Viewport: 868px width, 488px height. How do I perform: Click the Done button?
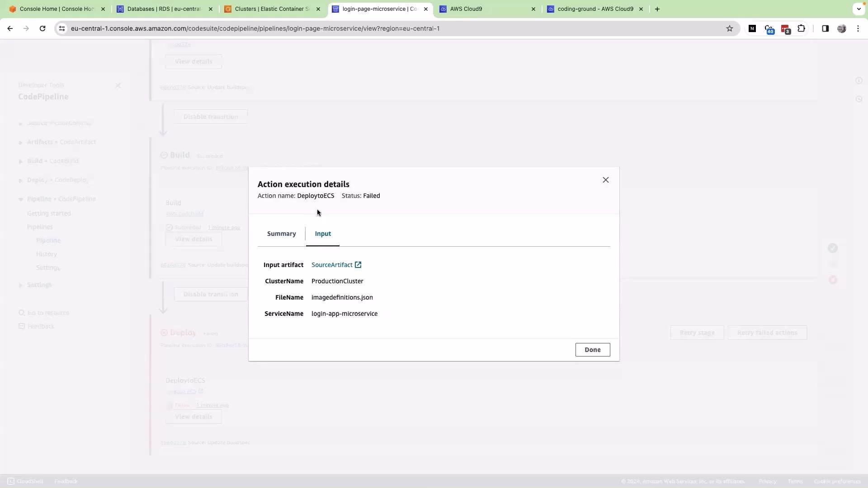593,350
